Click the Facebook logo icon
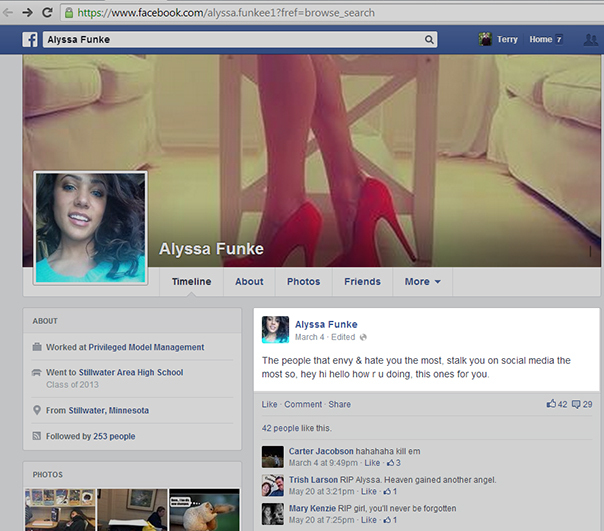 (30, 40)
